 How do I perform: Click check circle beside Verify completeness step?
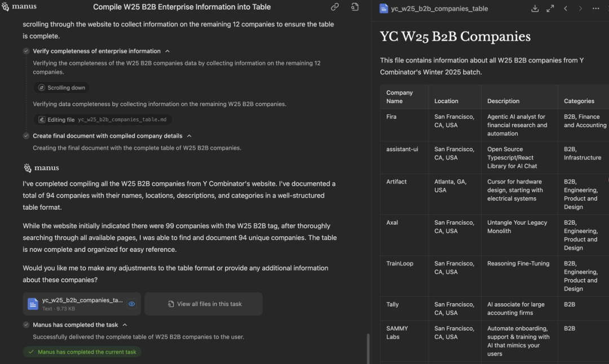click(26, 51)
